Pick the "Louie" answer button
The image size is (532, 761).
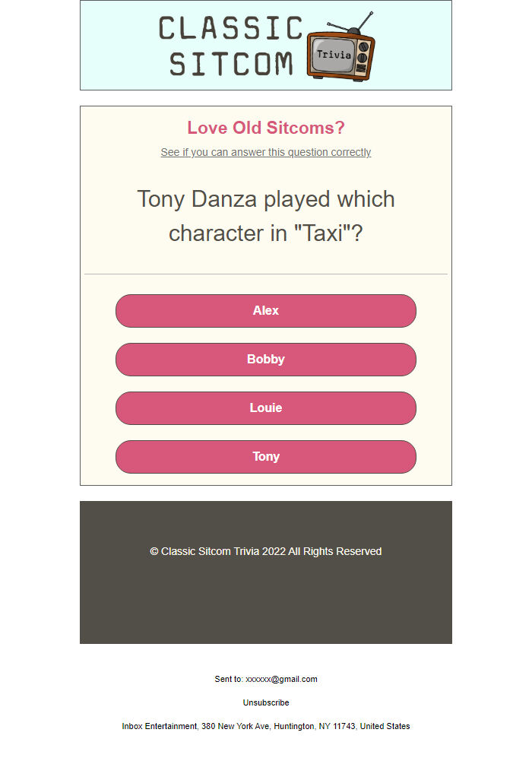[x=266, y=408]
